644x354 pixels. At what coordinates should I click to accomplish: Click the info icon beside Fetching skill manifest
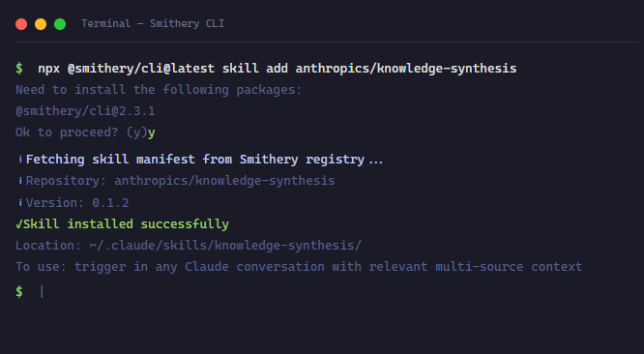(20, 160)
